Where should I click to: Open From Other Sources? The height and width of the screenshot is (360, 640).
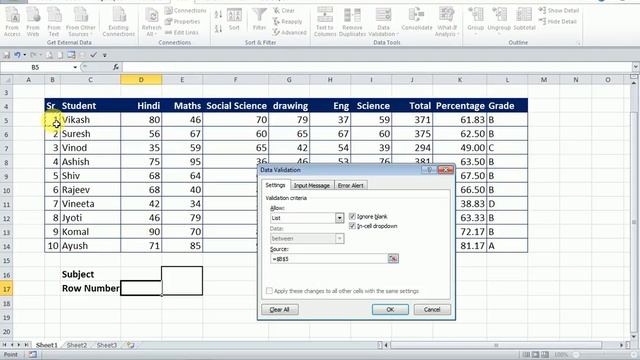pos(80,22)
